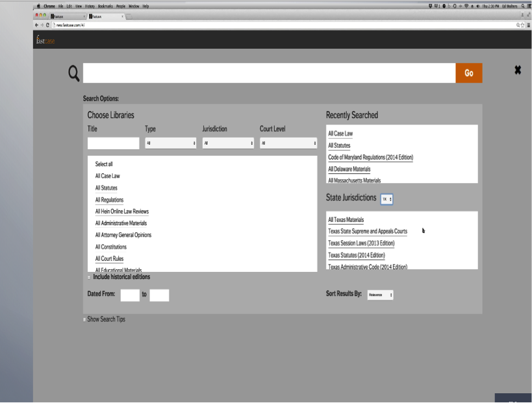The height and width of the screenshot is (403, 532).
Task: Click the Dated 'to' end date field
Action: 159,295
